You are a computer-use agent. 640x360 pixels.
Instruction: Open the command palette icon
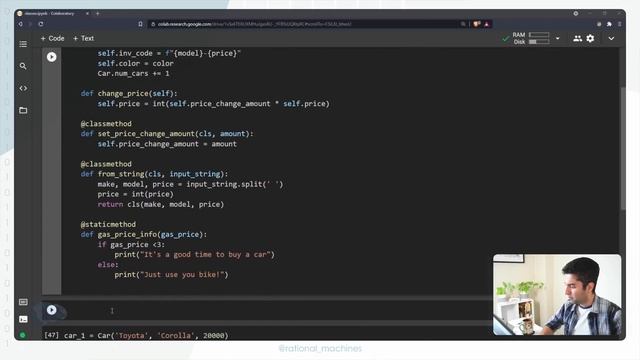[23, 302]
